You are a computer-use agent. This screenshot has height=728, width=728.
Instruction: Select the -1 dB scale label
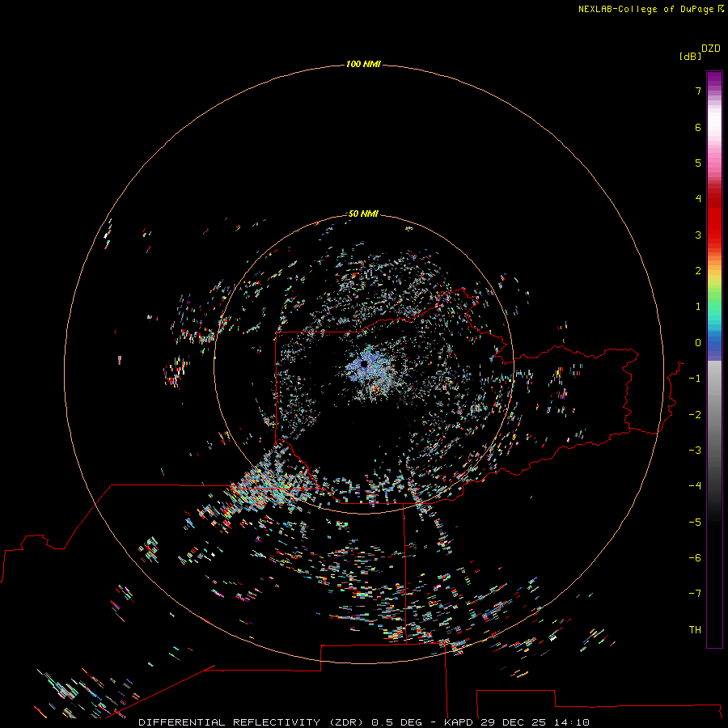[x=695, y=379]
